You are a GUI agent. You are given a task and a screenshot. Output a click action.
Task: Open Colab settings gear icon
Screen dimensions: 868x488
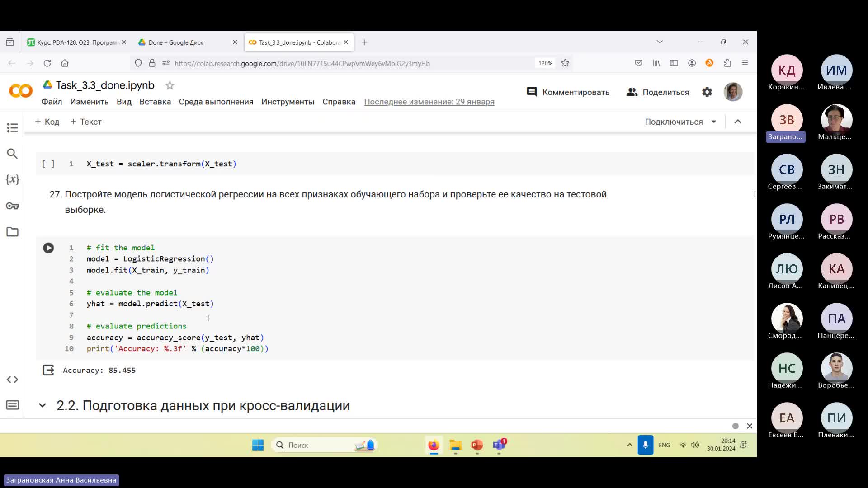pos(707,92)
